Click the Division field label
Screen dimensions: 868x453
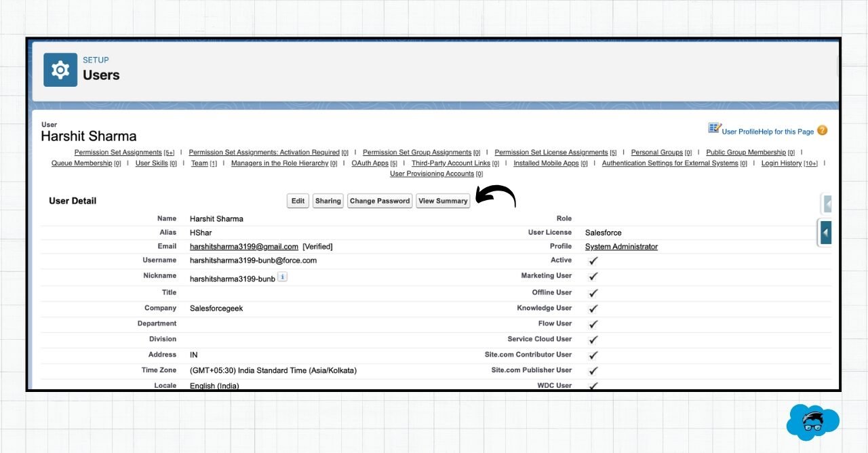point(163,339)
